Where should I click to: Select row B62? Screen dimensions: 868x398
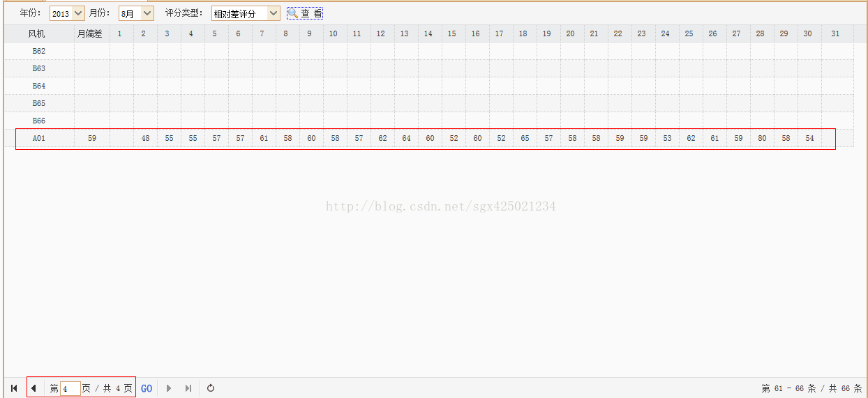[428, 51]
